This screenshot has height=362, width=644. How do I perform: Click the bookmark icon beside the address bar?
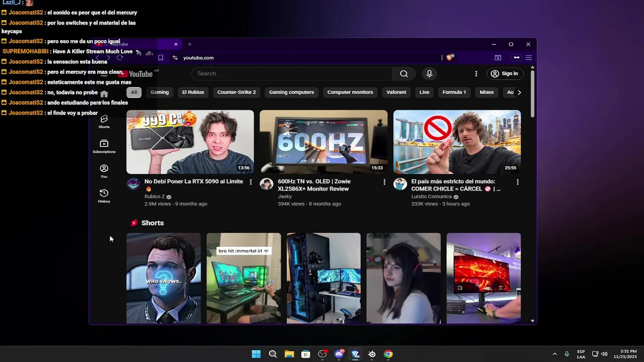click(160, 57)
